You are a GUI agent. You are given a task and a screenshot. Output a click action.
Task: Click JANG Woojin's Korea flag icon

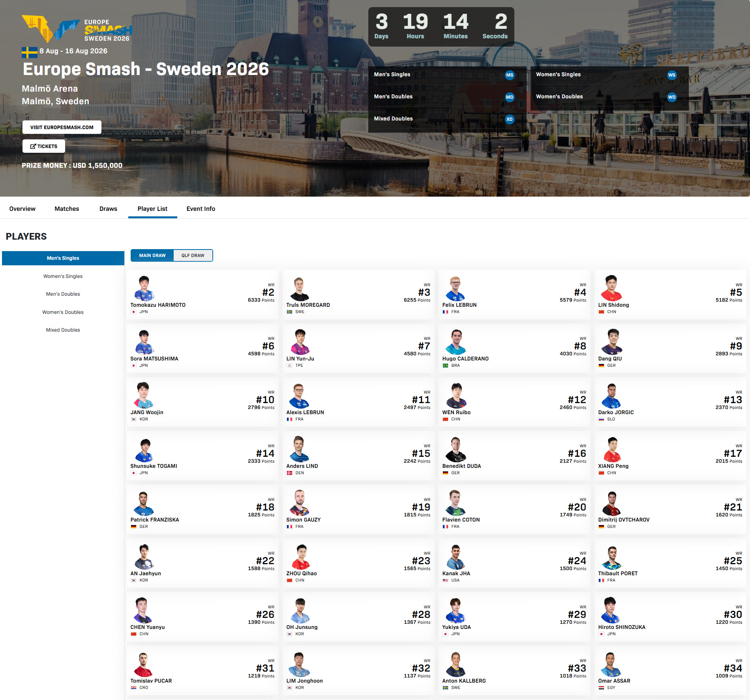(x=134, y=419)
